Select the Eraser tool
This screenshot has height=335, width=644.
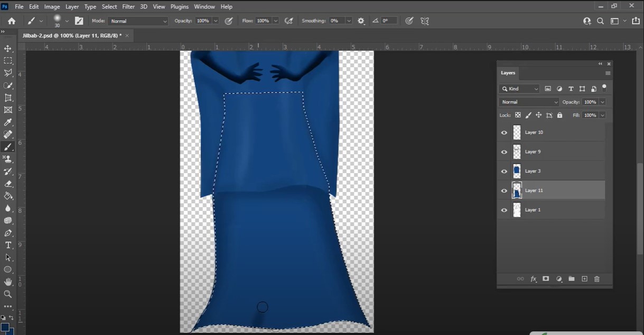8,184
